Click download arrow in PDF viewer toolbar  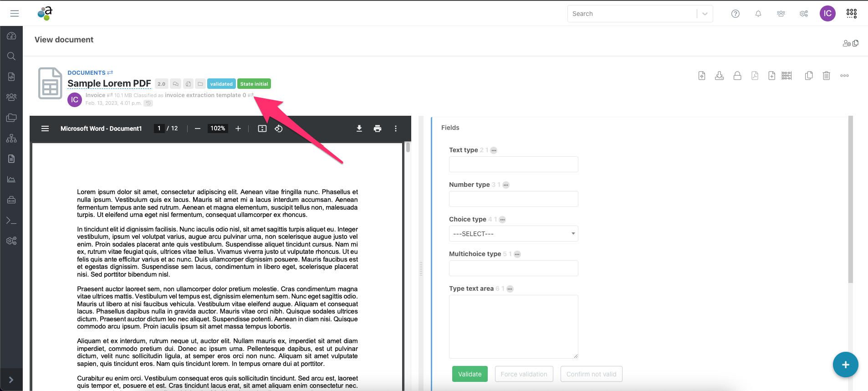coord(359,129)
